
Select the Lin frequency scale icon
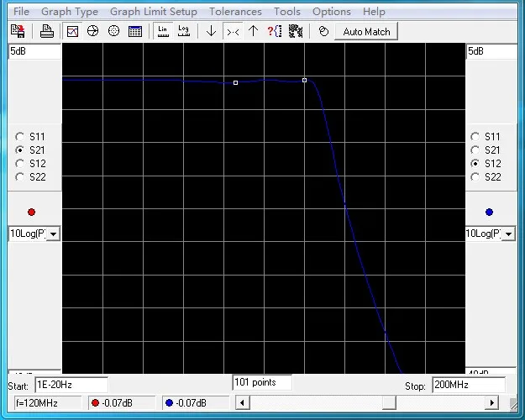[x=163, y=31]
